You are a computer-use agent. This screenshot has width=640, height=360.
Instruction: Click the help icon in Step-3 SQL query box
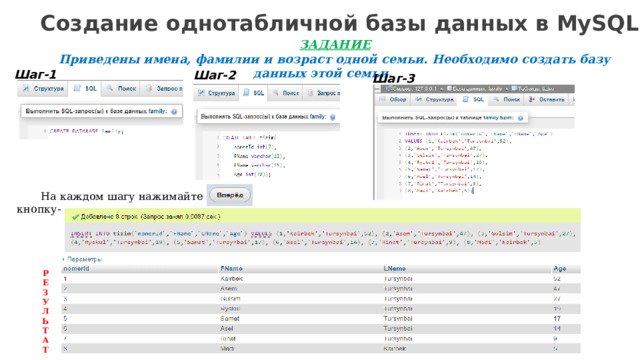pos(520,118)
